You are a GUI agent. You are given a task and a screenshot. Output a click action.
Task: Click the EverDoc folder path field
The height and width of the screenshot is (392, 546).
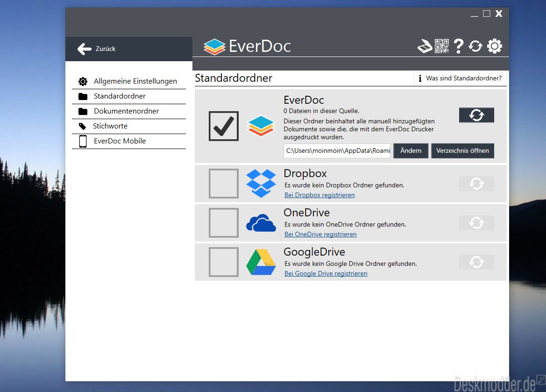[337, 150]
